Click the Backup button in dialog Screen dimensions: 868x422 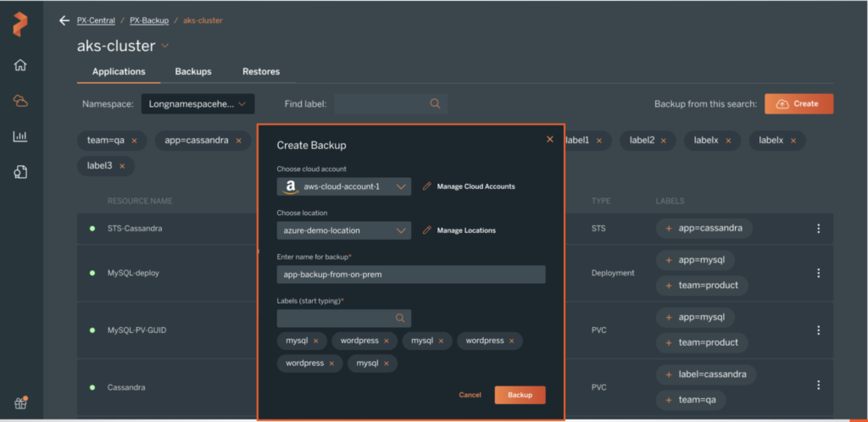coord(520,395)
